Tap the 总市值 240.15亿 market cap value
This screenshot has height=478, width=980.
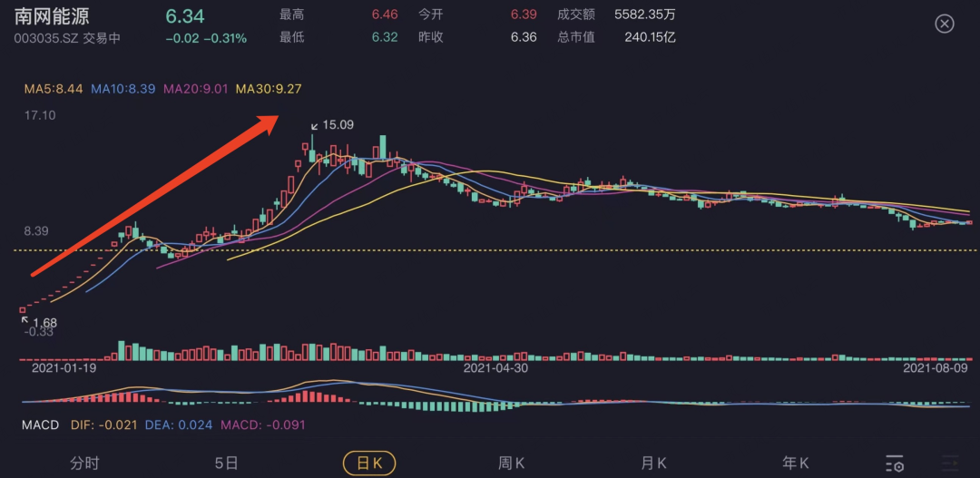pos(650,37)
